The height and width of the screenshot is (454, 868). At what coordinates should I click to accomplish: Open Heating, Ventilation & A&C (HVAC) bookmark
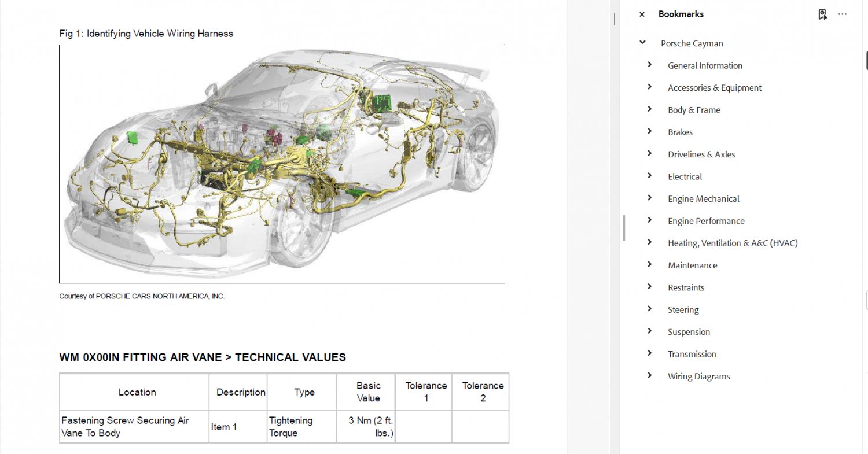(733, 243)
